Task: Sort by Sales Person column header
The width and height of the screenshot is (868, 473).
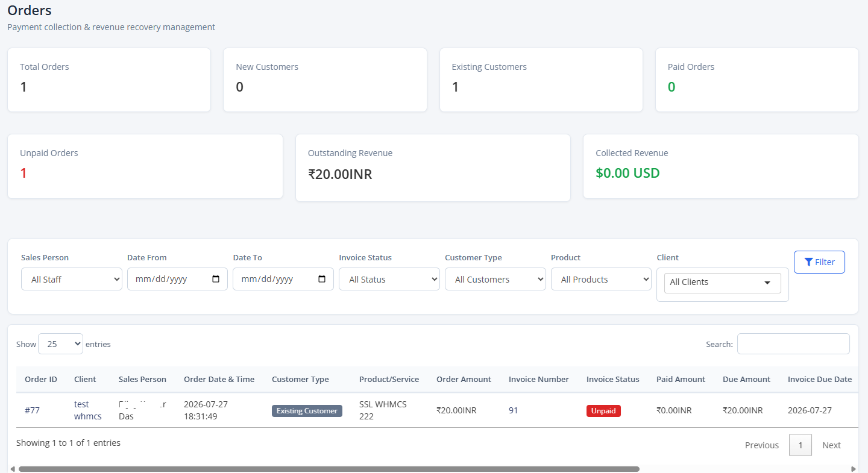Action: point(142,379)
